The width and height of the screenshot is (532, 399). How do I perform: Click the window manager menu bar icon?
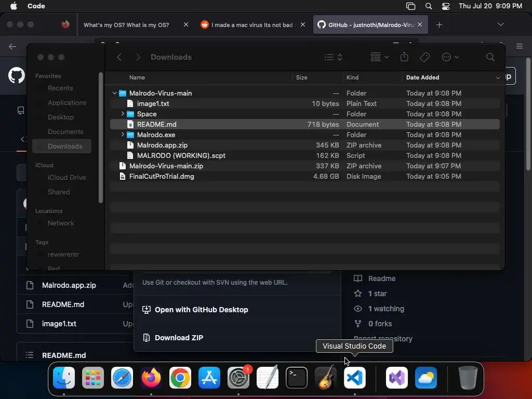410,6
